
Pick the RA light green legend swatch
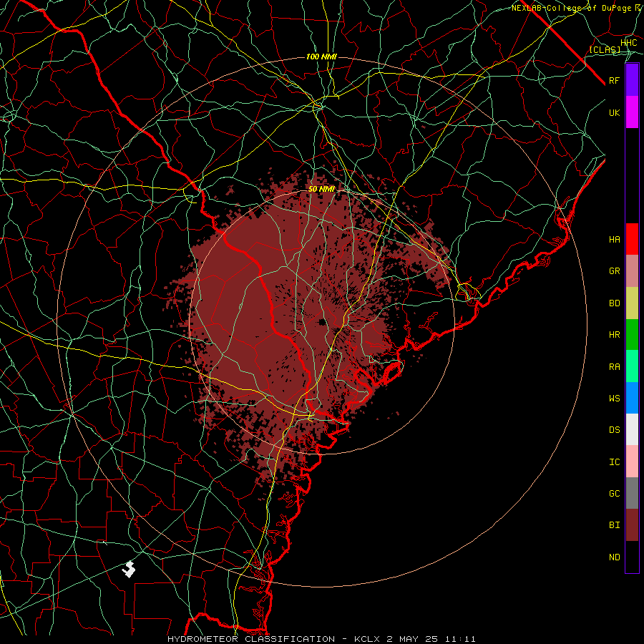[632, 366]
